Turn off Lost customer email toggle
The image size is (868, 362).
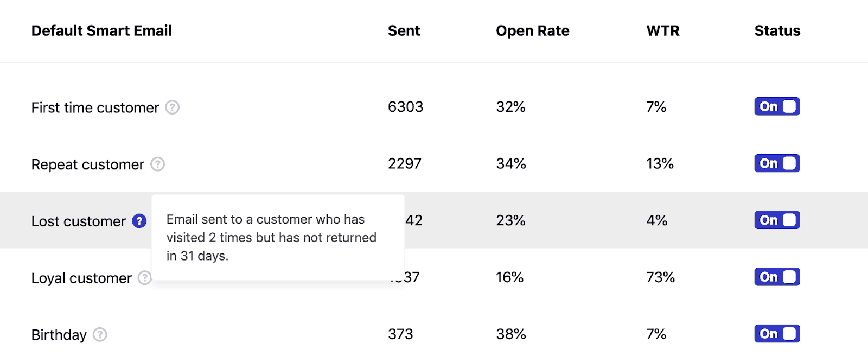[x=777, y=220]
